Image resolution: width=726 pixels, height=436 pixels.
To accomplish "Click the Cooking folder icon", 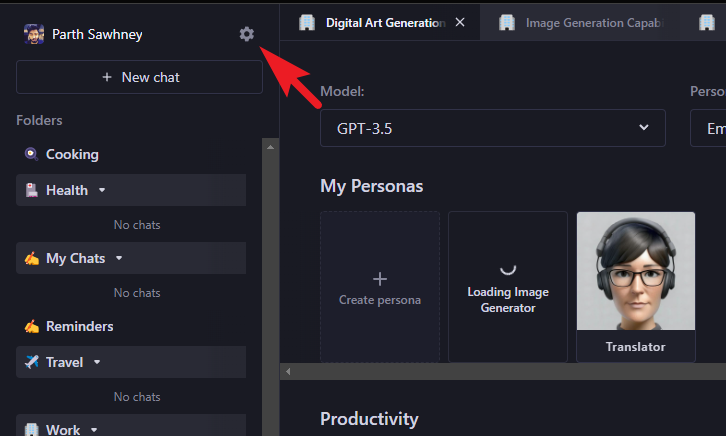I will [x=31, y=154].
